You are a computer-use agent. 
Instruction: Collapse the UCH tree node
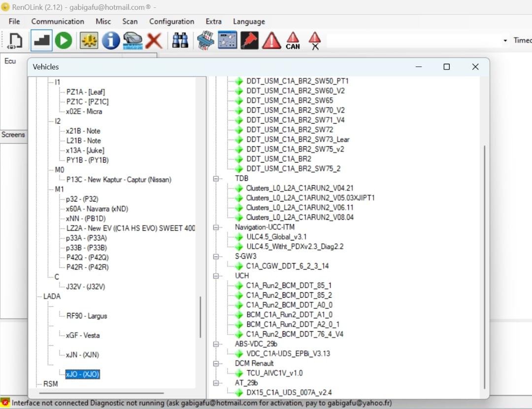point(216,276)
